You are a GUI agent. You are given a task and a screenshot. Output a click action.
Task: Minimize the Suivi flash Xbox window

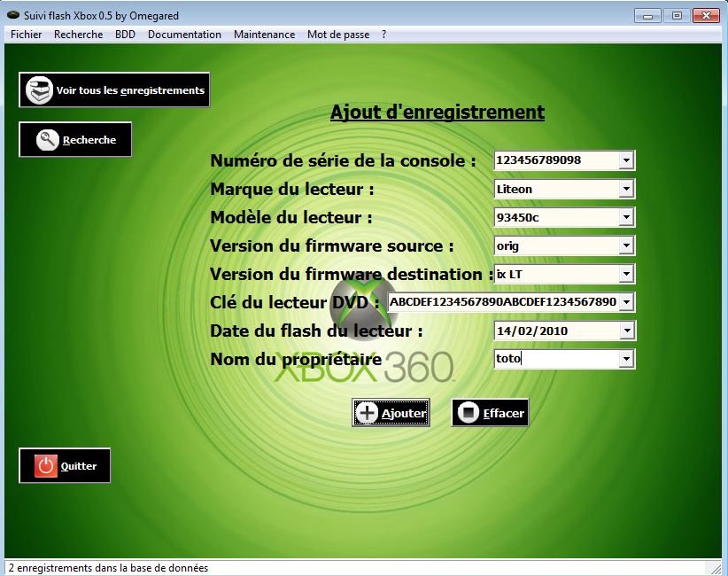pyautogui.click(x=647, y=16)
